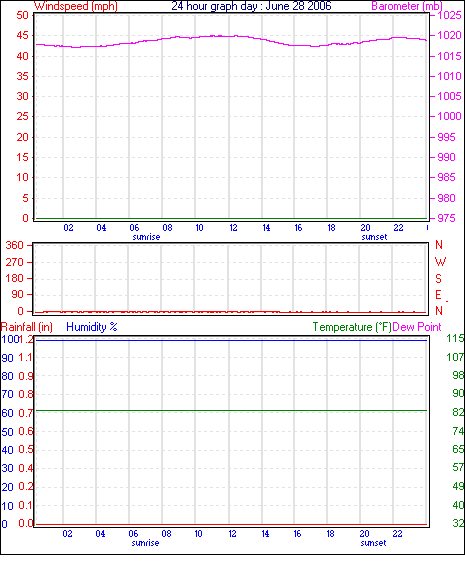Click the 24 hour graph day title
The height and width of the screenshot is (563, 465).
(251, 6)
